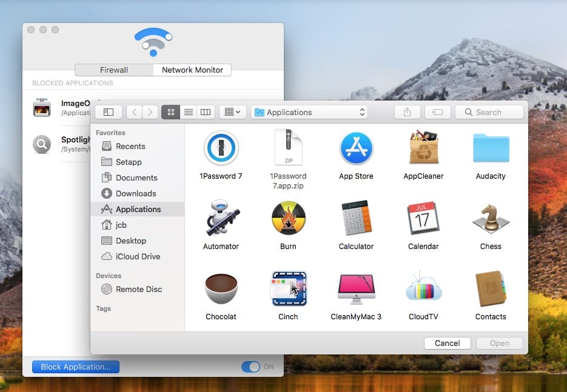Click the Block Application... button
Viewport: 567px width, 392px height.
pos(76,367)
